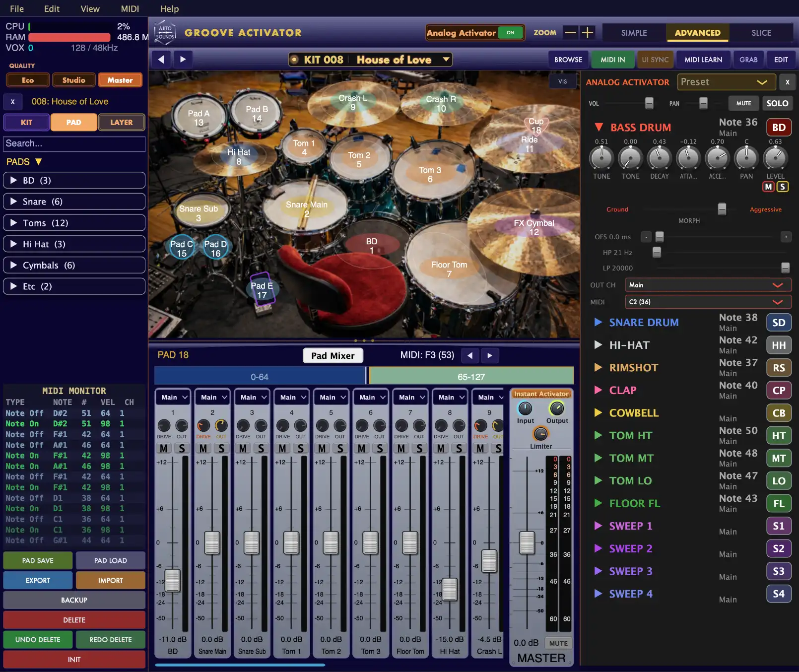Zoom out with the minus icon
The image size is (799, 672).
[x=571, y=33]
